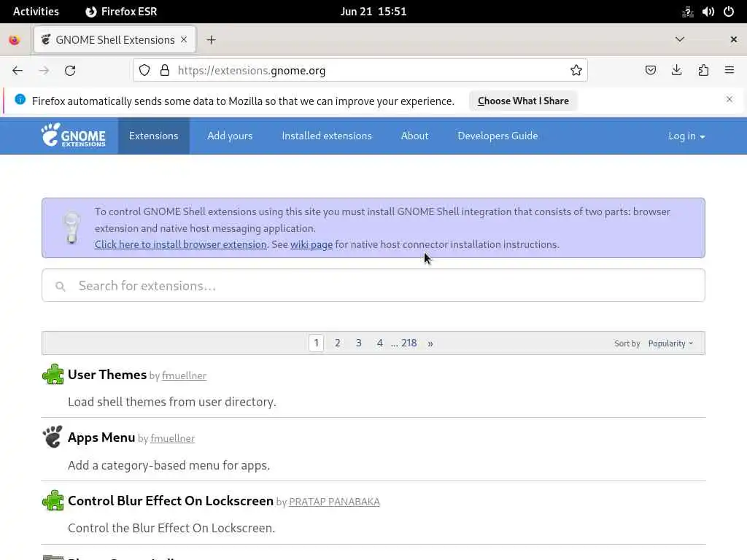Go to page 3 of results
Screen dimensions: 747x560
pyautogui.click(x=359, y=343)
